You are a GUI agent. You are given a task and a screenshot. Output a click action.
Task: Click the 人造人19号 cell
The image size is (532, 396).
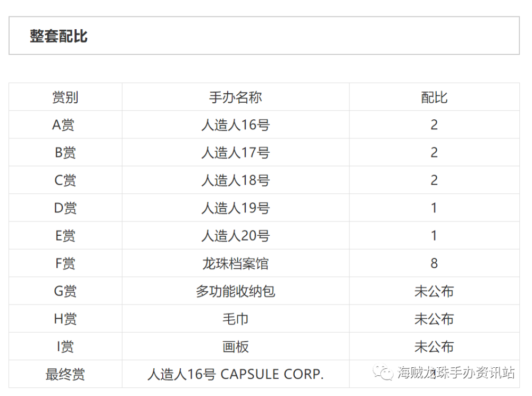pos(235,208)
